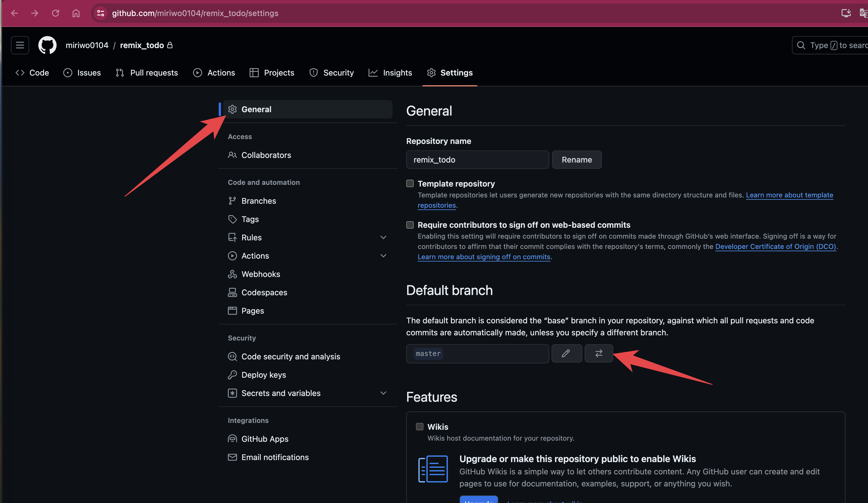Check Require contributors to sign off
Screen dimensions: 868x503
pos(410,225)
